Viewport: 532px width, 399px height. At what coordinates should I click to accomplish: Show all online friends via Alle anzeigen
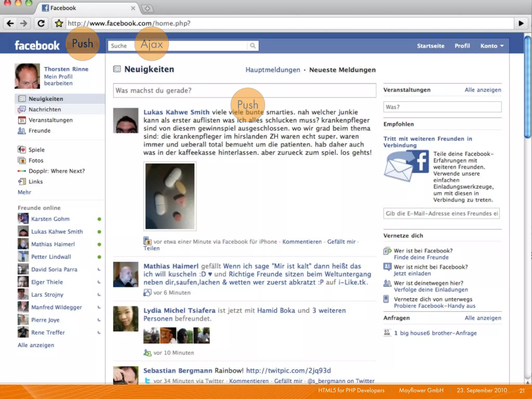tap(36, 345)
